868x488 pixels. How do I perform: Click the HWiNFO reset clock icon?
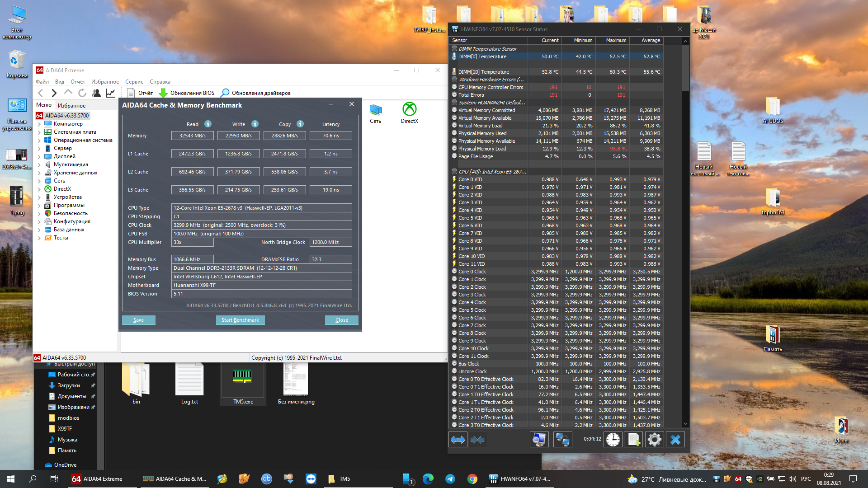tap(613, 439)
